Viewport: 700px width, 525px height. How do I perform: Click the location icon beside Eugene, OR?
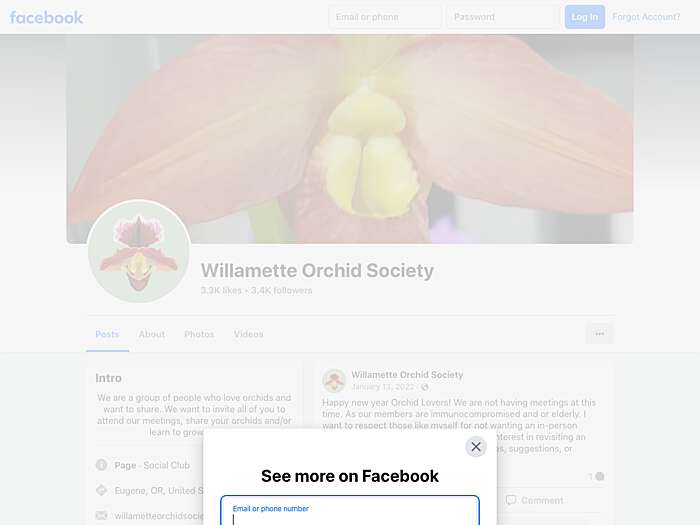pyautogui.click(x=101, y=490)
